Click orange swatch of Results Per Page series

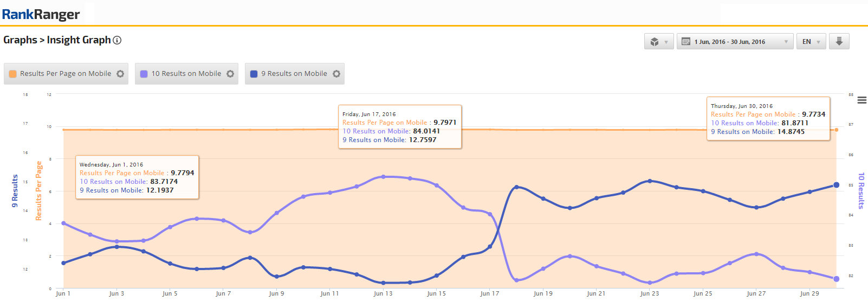pyautogui.click(x=13, y=74)
